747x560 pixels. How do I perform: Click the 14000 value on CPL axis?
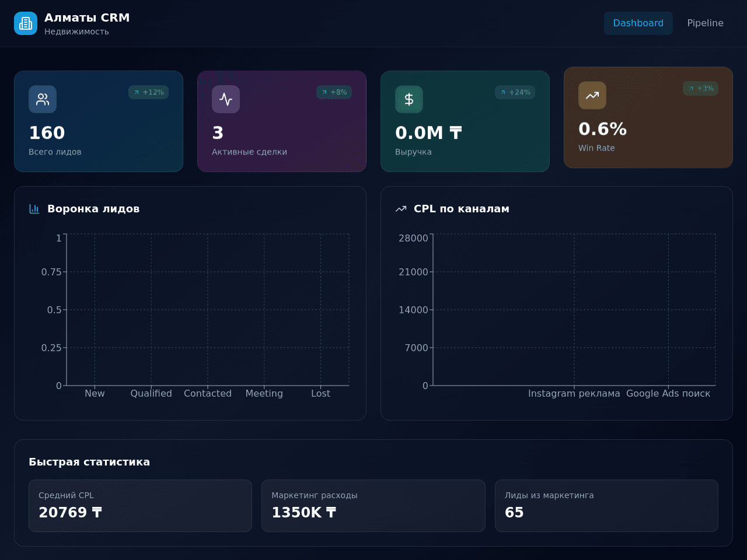(413, 310)
